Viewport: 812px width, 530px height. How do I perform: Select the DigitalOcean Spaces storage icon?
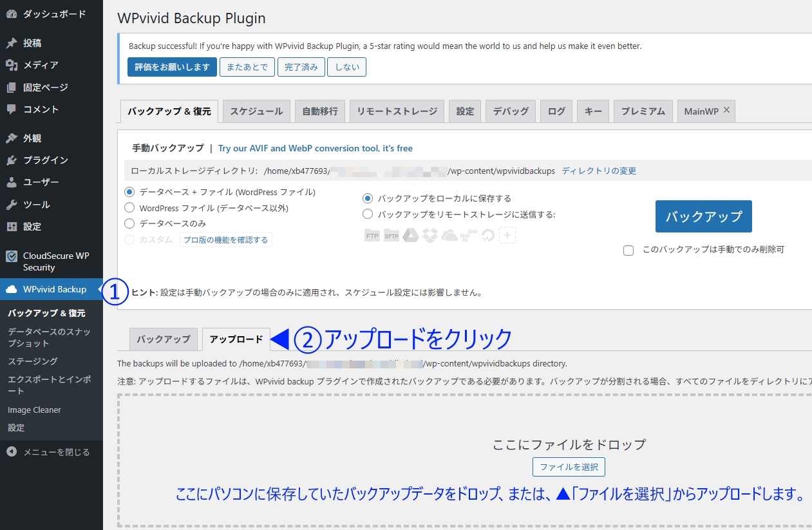click(487, 236)
